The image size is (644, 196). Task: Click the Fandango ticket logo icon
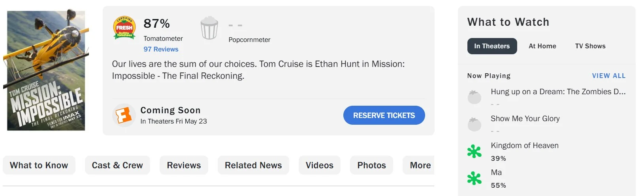124,115
